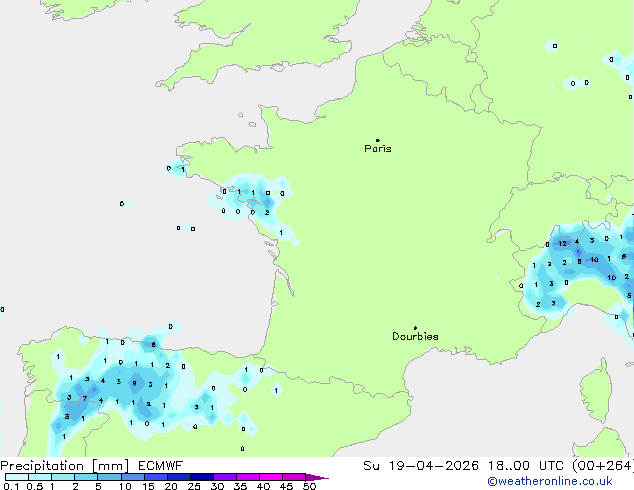Screen dimensions: 634x490
Task: Click the 0.5 legend scale label
Action: (x=34, y=486)
